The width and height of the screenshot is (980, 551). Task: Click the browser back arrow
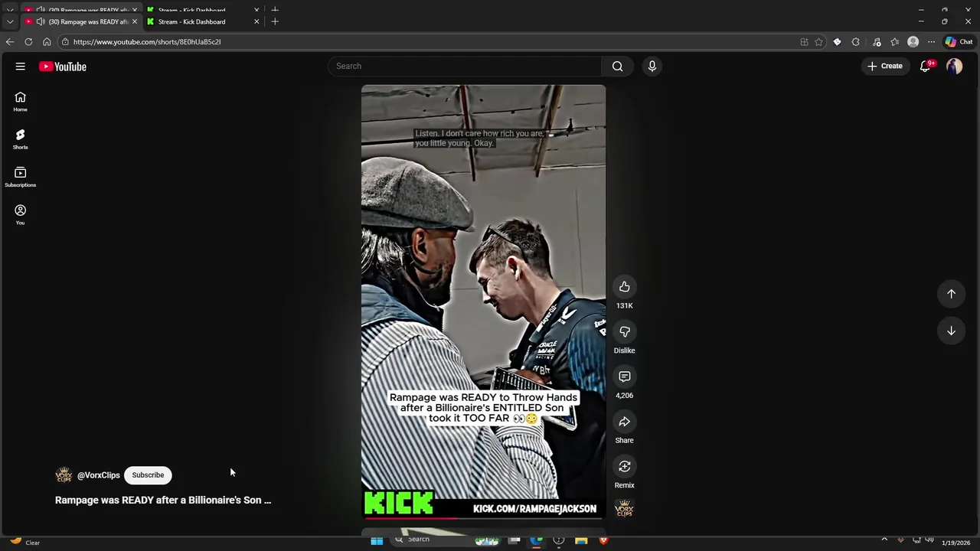[10, 42]
